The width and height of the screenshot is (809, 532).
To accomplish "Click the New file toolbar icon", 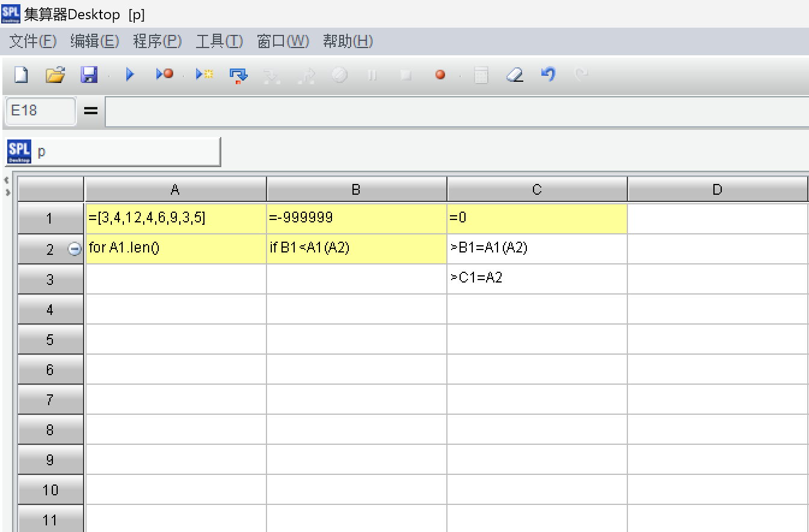I will coord(21,75).
